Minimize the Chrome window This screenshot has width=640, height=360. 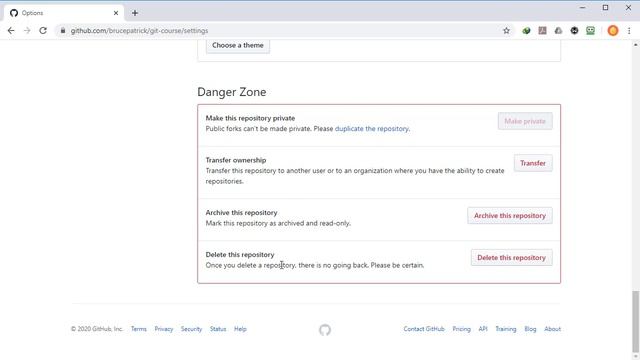582,7
